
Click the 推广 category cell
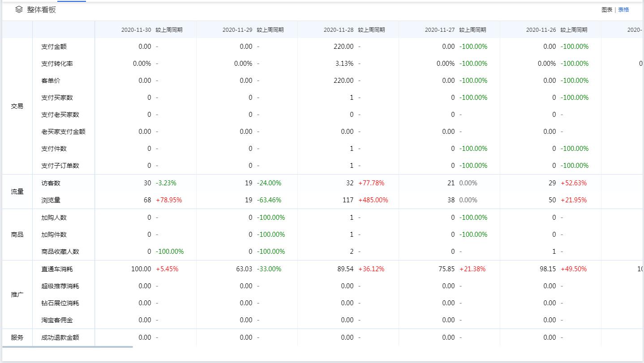click(x=17, y=295)
